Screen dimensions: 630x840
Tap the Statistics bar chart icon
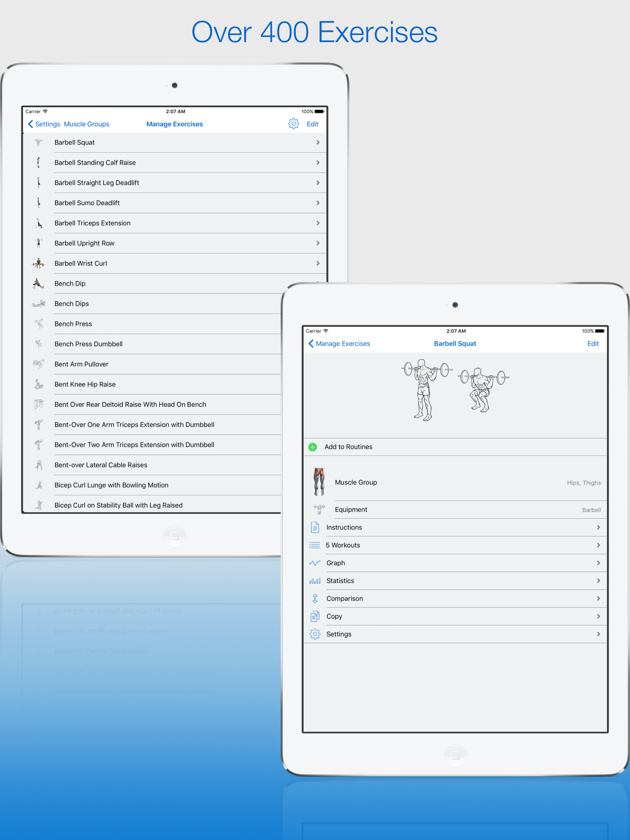click(315, 580)
